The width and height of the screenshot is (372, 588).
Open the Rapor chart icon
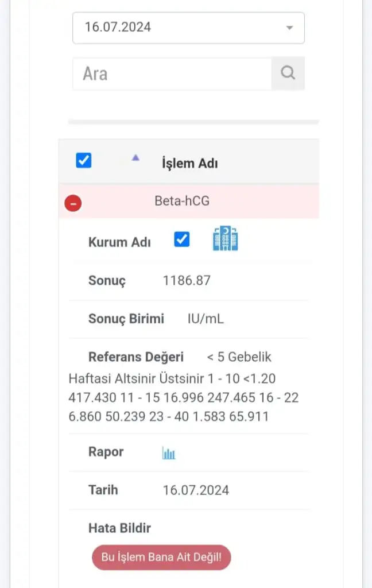click(169, 453)
